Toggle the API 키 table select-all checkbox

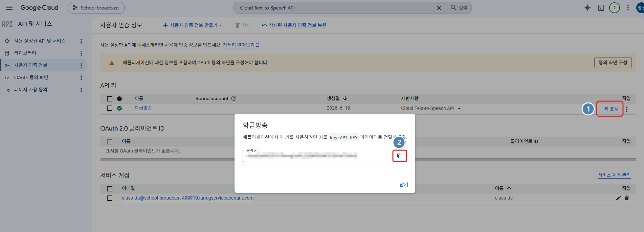coord(110,99)
